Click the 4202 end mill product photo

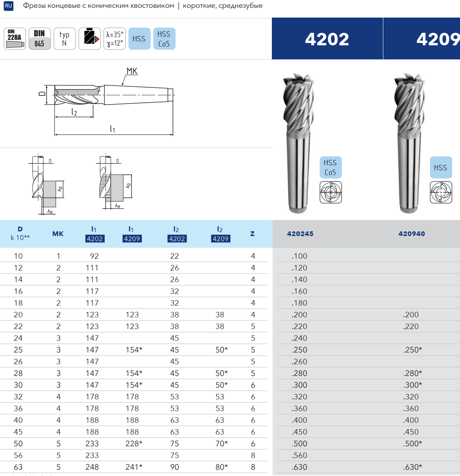point(298,143)
